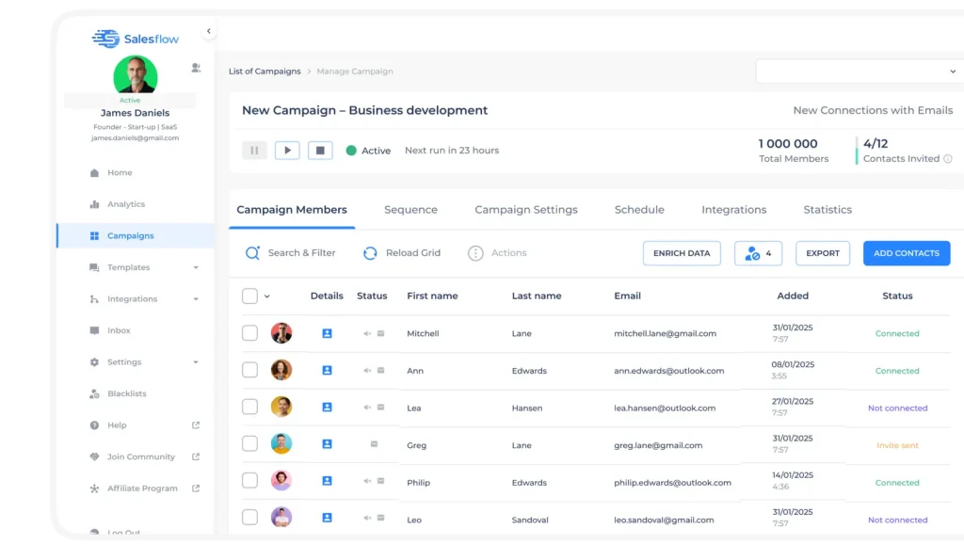Click James Daniels profile photo

(136, 75)
